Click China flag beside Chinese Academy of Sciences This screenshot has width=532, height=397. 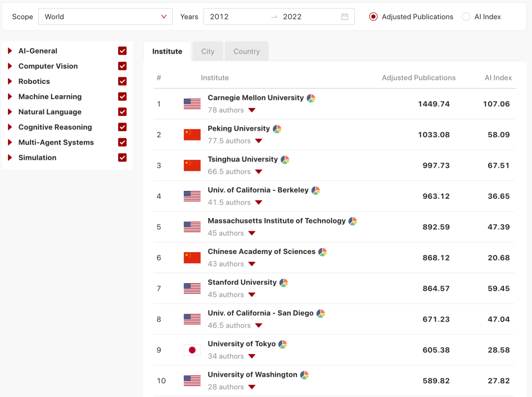(192, 258)
